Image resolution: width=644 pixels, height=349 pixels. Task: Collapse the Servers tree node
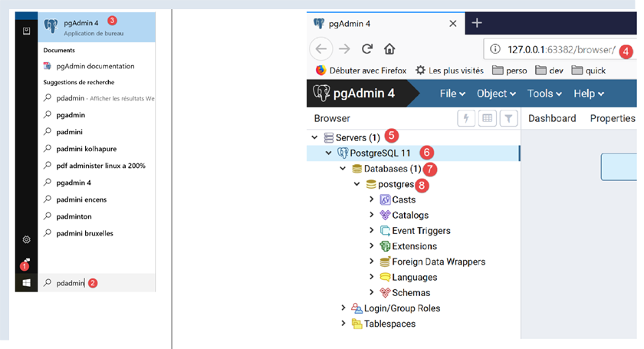[314, 137]
